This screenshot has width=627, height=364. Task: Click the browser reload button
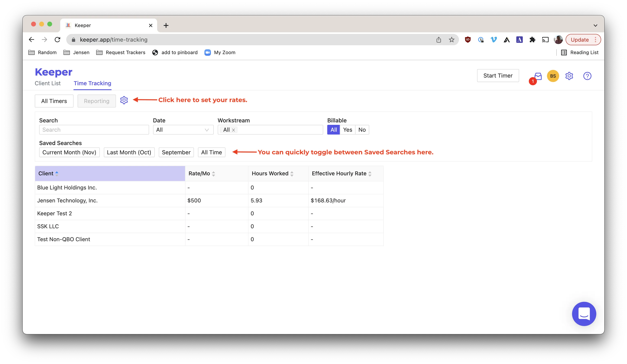tap(58, 40)
